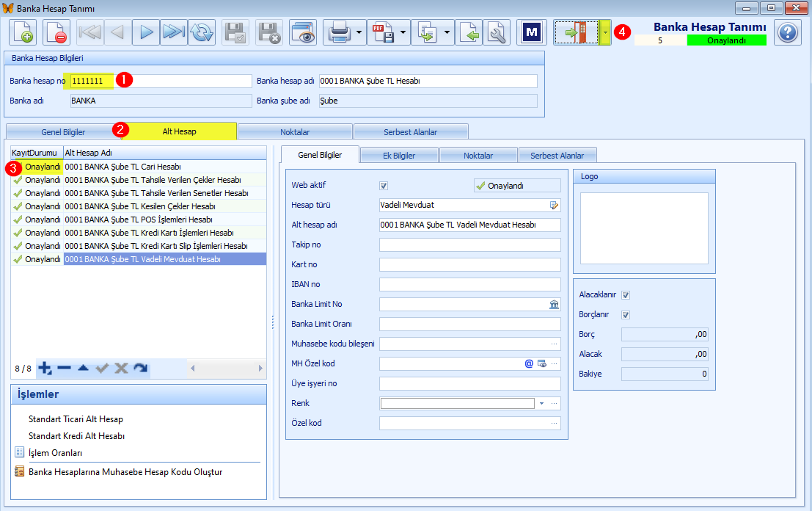This screenshot has height=511, width=812.
Task: Toggle the Borçlanır checkbox
Action: click(x=626, y=314)
